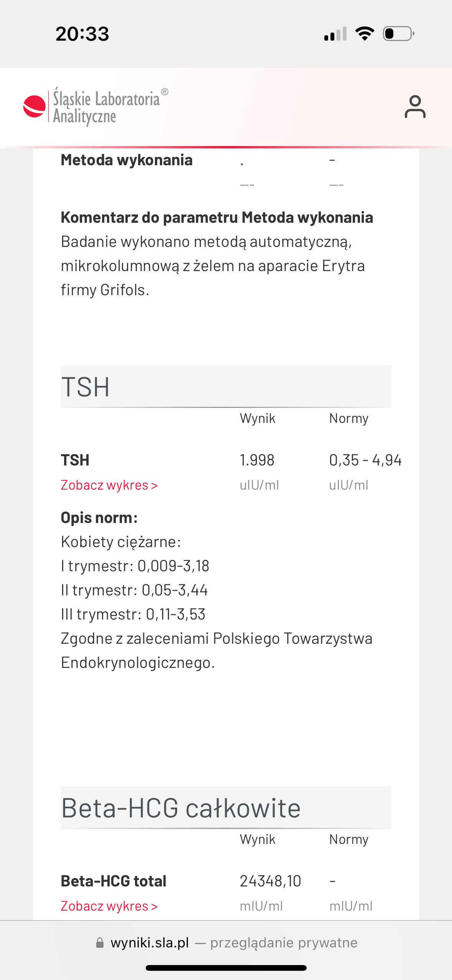Tap the home indicator bar at bottom
Viewport: 452px width, 980px height.
[226, 968]
